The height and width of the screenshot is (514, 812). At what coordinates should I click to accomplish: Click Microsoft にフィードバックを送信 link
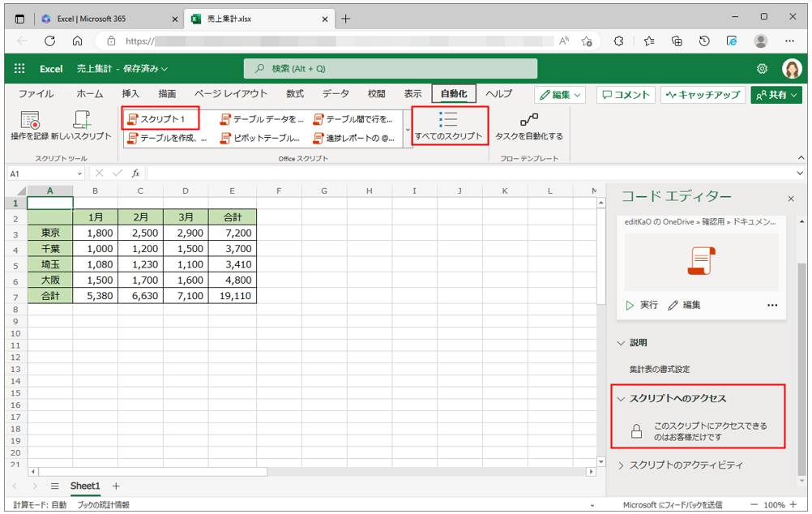(673, 504)
